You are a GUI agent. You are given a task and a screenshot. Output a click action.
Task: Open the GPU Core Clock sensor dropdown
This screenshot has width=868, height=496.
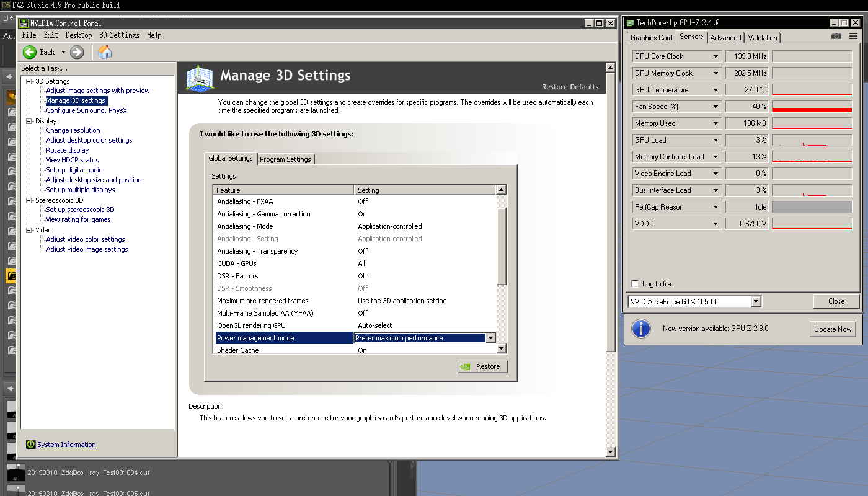coord(715,56)
